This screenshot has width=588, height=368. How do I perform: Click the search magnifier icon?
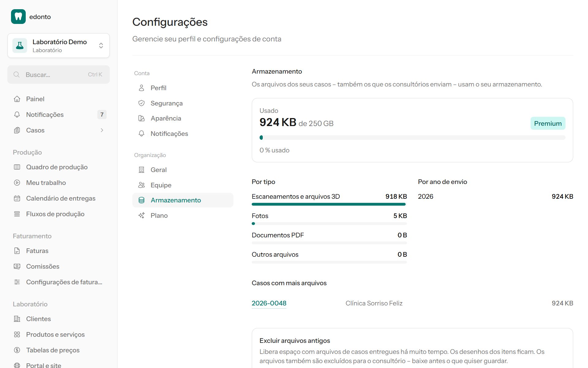click(17, 75)
